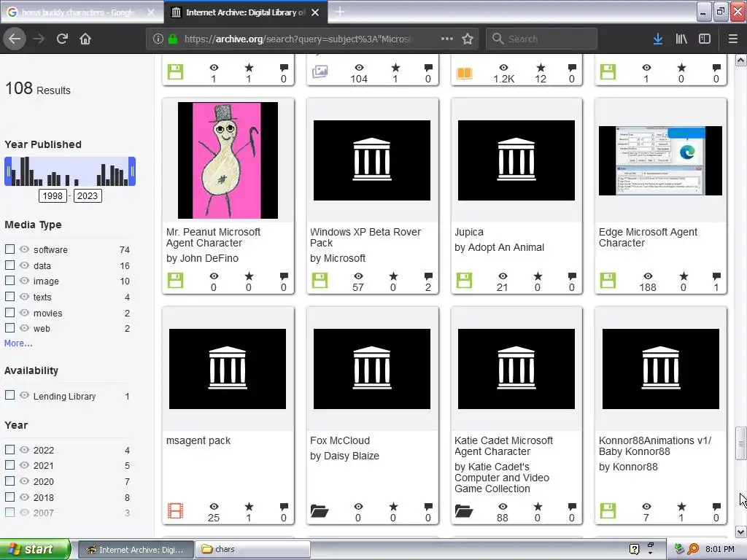Open the downloads arrow in toolbar
This screenshot has width=747, height=560.
point(658,39)
